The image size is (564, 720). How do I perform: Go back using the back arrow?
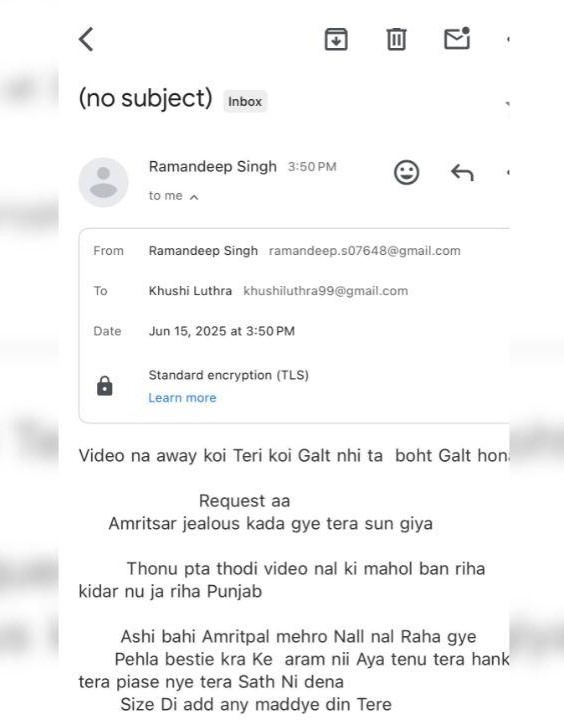pos(86,39)
